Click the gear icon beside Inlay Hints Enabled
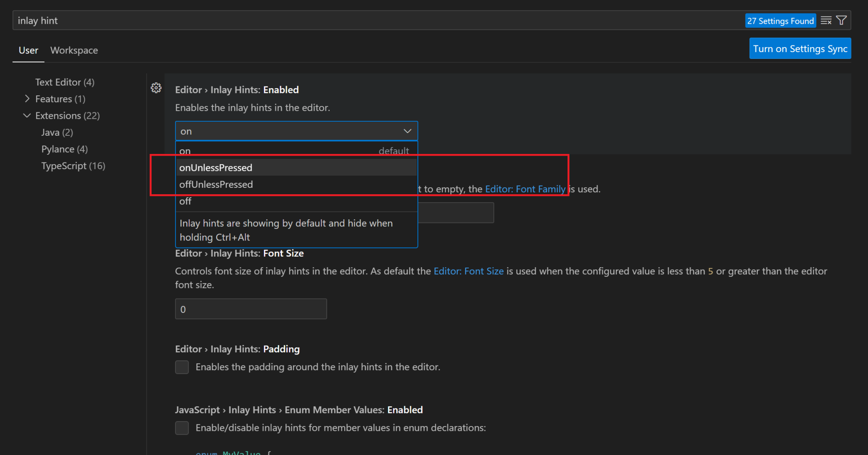 156,88
